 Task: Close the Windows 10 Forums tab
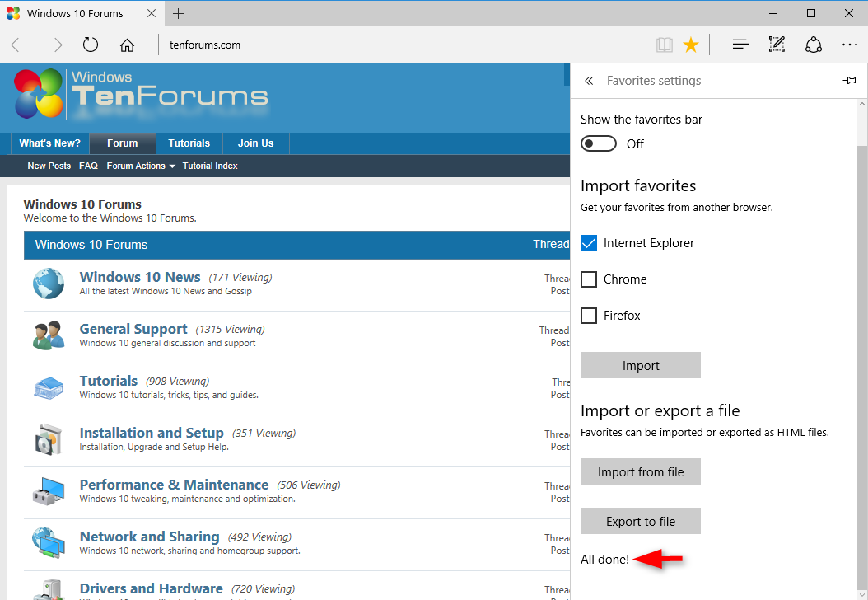(152, 13)
